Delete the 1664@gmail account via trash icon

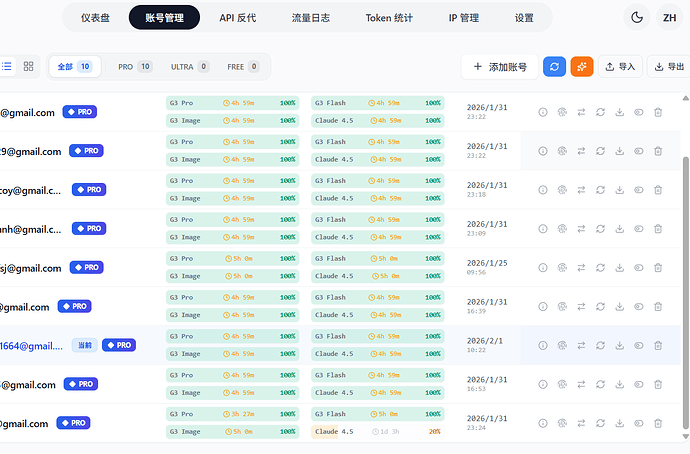click(658, 345)
